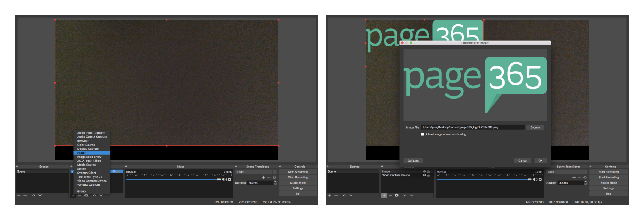The image size is (644, 220).
Task: Add transition plus in left window
Action: (x=263, y=177)
